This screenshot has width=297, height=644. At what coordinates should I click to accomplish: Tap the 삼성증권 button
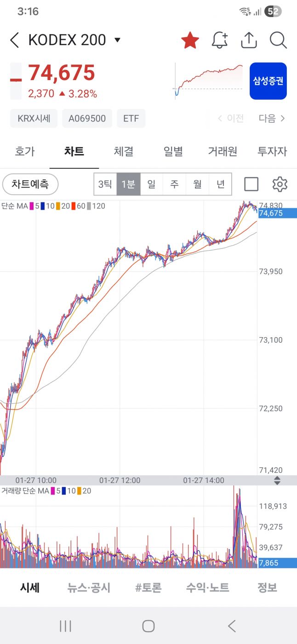pyautogui.click(x=268, y=81)
